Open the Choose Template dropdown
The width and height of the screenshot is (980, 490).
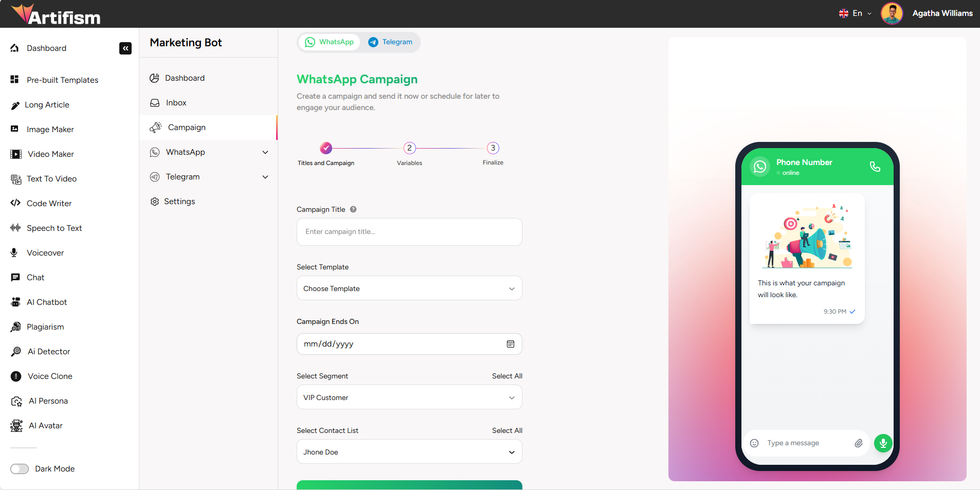[x=409, y=288]
